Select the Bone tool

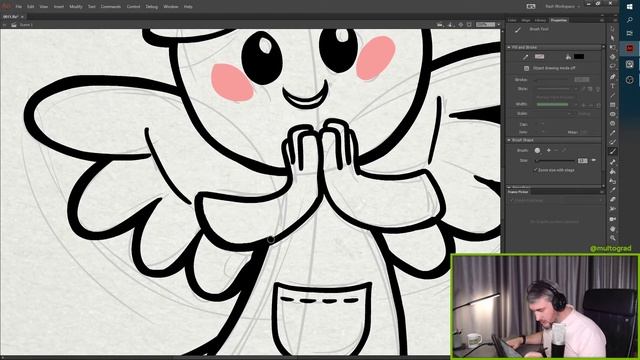click(613, 162)
